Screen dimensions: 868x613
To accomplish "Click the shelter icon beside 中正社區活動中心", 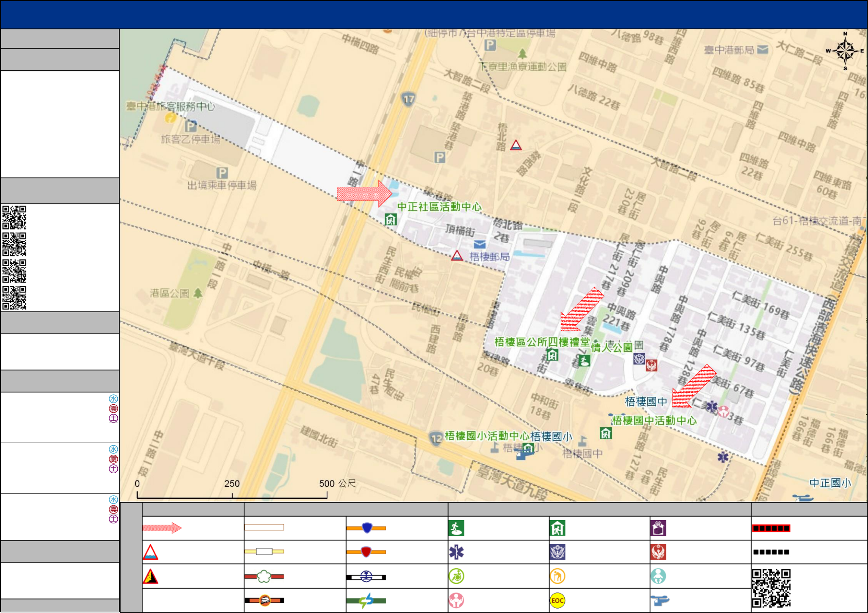I will click(x=390, y=219).
